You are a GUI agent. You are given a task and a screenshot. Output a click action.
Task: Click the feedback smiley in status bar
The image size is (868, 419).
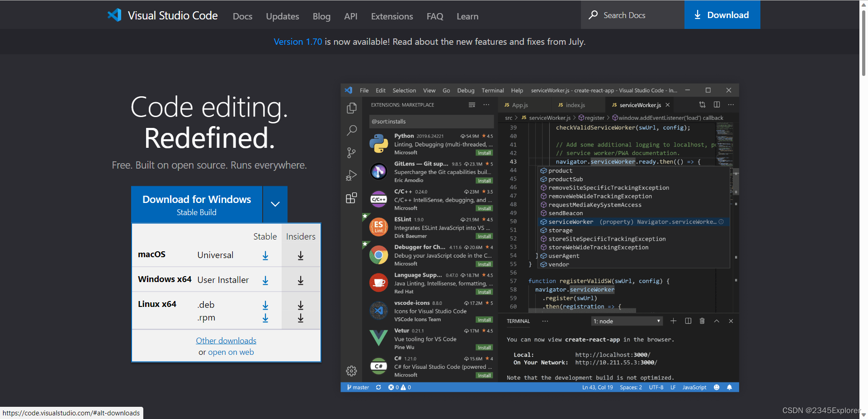[x=717, y=387]
